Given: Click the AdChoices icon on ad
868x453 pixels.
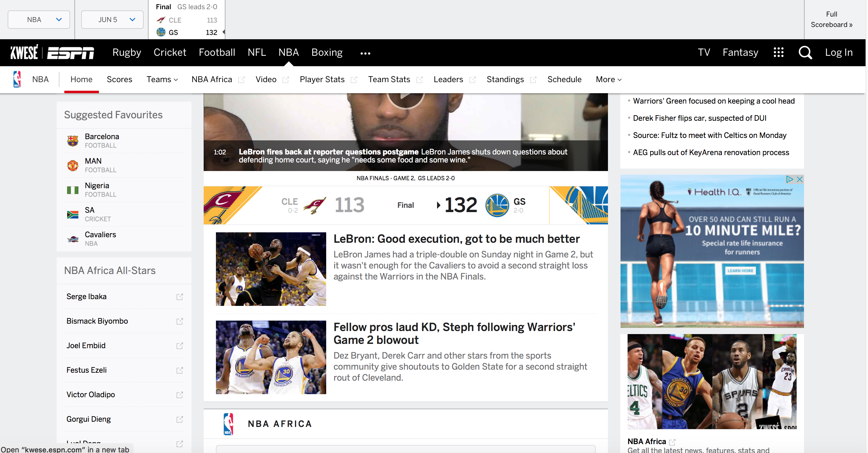Looking at the screenshot, I should [789, 179].
